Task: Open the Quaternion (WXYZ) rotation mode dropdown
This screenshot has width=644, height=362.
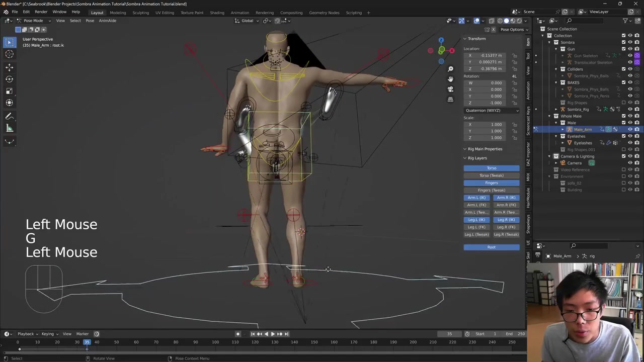Action: (492, 110)
